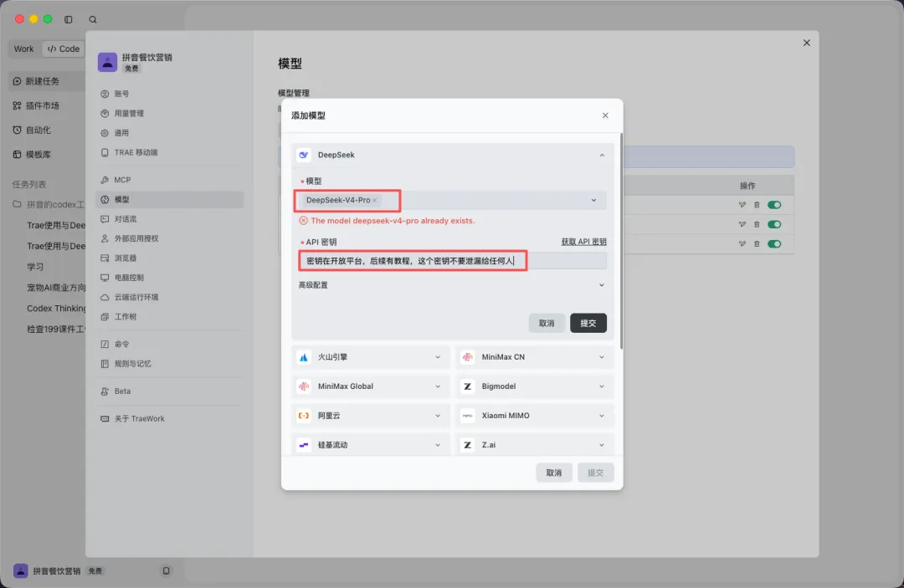Expand the 硅基流动 provider

pyautogui.click(x=371, y=445)
